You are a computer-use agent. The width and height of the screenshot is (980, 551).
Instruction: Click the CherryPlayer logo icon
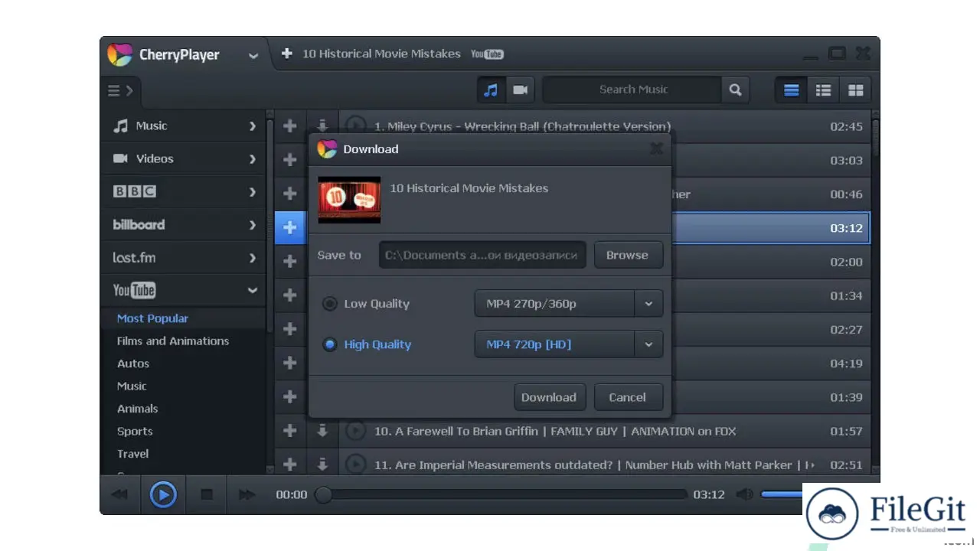click(x=119, y=54)
